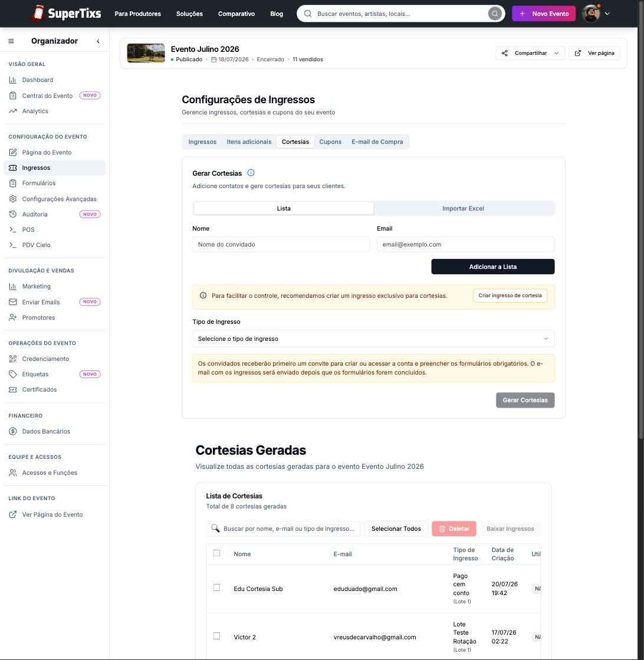Collapse the Organizador sidebar
Viewport: 644px width, 660px height.
click(98, 41)
